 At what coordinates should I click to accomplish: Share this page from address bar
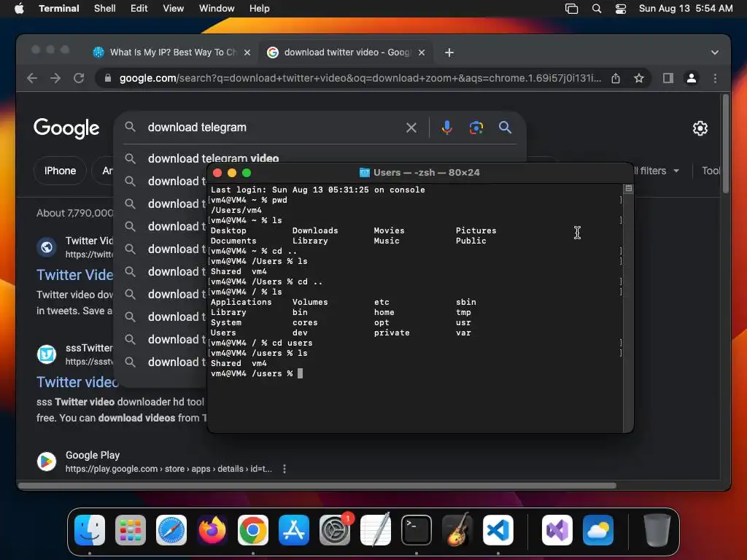tap(616, 78)
